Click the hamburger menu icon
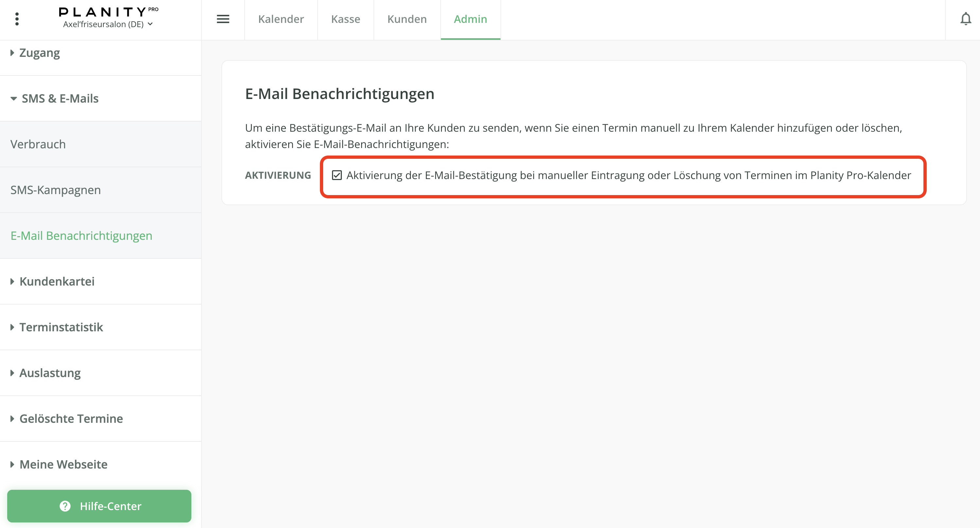 223,19
